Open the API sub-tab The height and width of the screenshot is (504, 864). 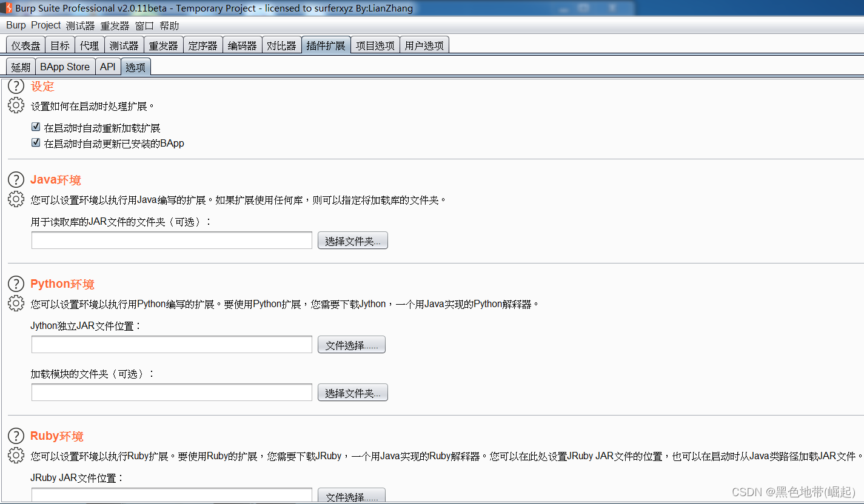click(107, 67)
